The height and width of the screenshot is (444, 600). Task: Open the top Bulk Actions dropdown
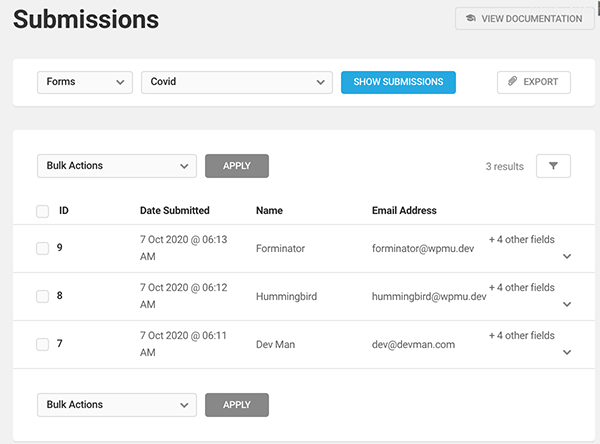click(117, 166)
